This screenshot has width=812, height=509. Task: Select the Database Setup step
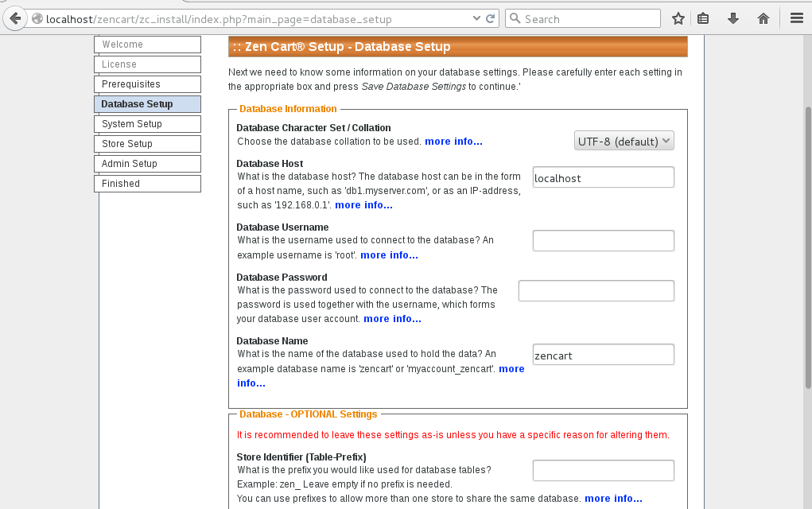click(148, 104)
